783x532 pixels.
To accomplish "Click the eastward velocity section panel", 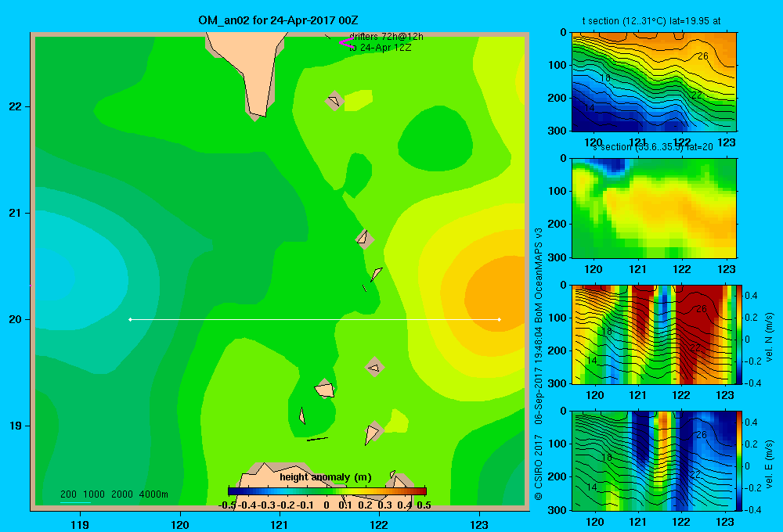I will (x=654, y=461).
